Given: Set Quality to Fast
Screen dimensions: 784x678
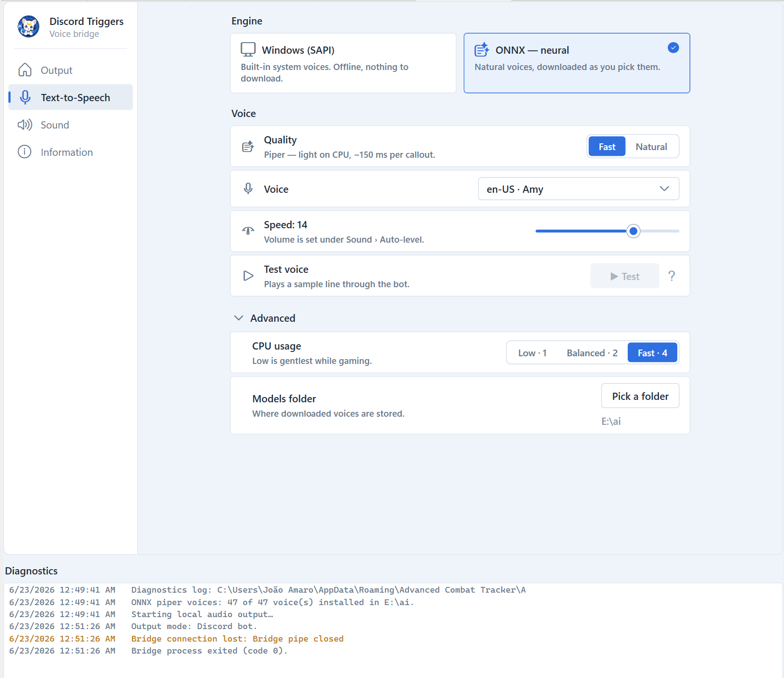Looking at the screenshot, I should (x=607, y=147).
